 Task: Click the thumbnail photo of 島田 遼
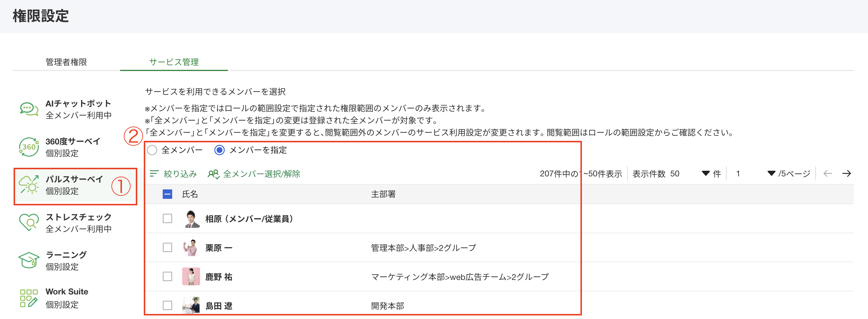[x=191, y=305]
